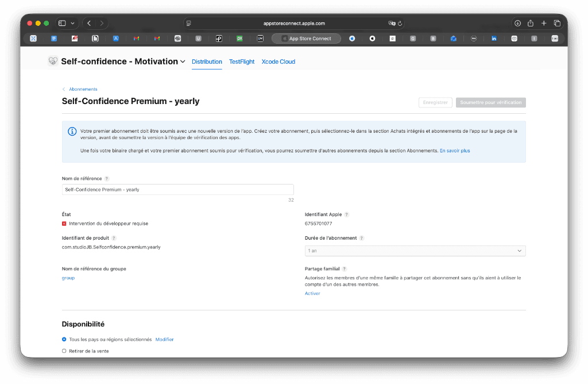
Task: Click the help icon beside Identifiant Apple
Action: click(346, 214)
